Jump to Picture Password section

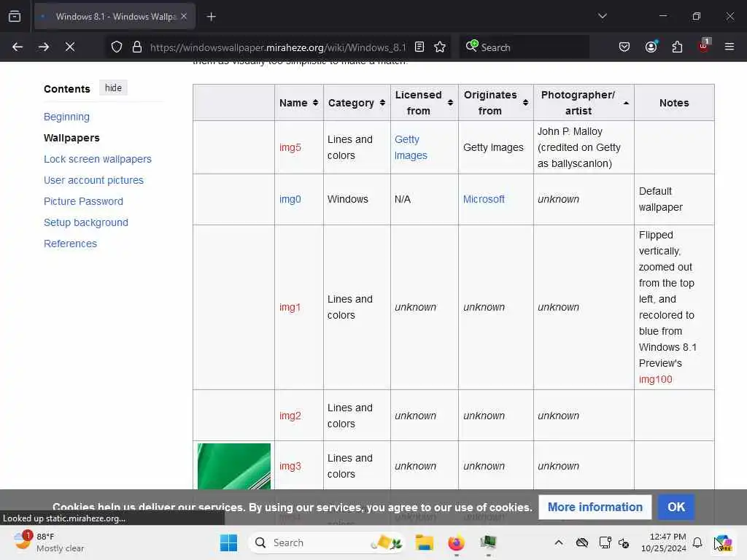coord(83,201)
